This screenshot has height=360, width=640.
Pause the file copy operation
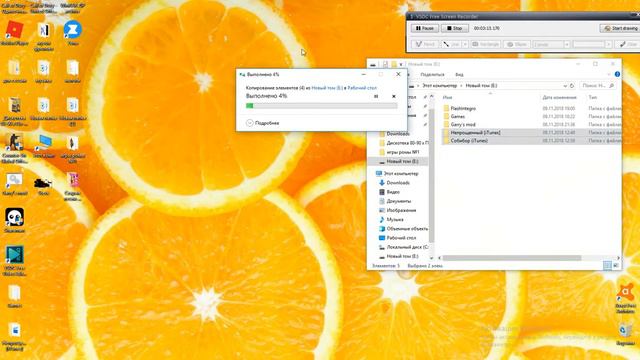tap(376, 96)
